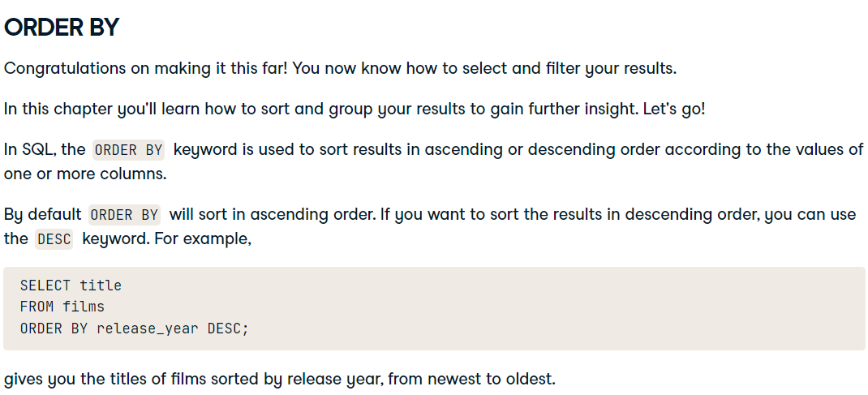Click the films table name in code

[x=84, y=307]
